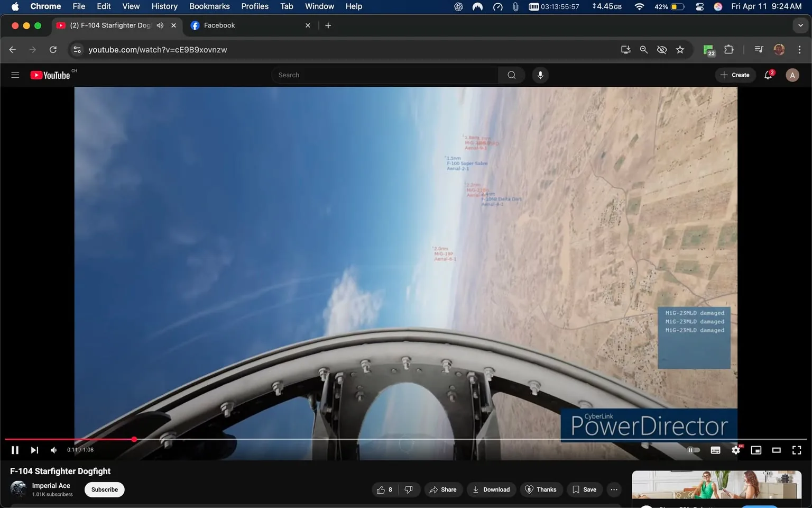This screenshot has height=508, width=812.
Task: Open the YouTube guide hamburger menu
Action: click(15, 75)
